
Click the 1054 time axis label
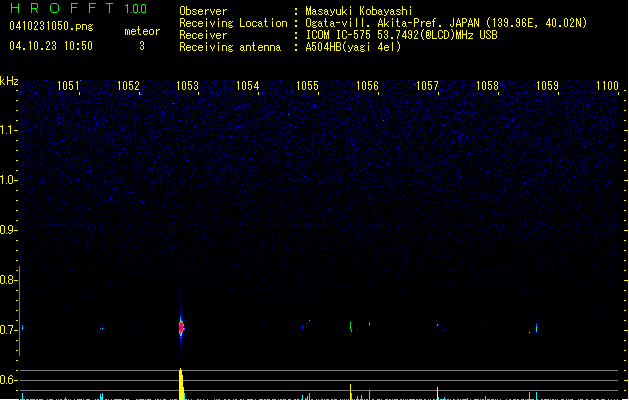tap(248, 86)
